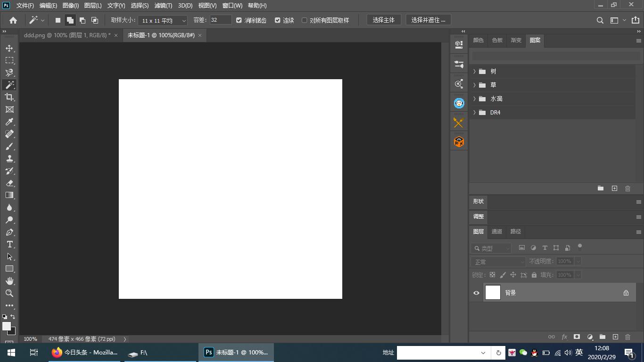Screen dimensions: 644x362
Task: Open the 滤镜(T) menu
Action: point(163,6)
